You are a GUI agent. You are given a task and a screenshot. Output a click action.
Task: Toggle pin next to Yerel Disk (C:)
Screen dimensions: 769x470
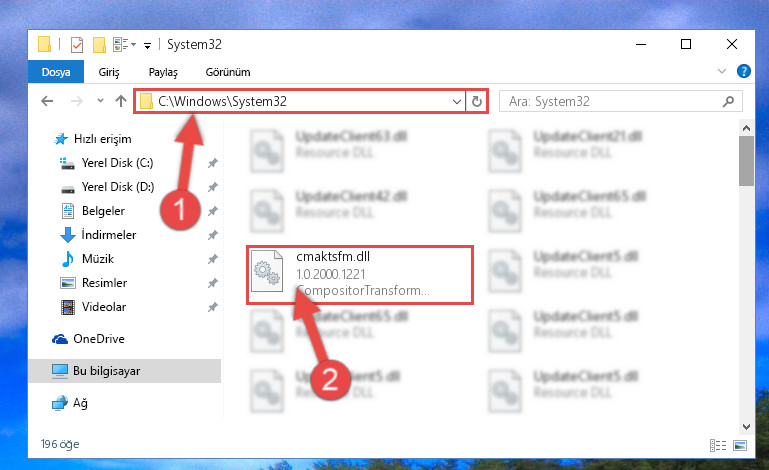[x=212, y=163]
